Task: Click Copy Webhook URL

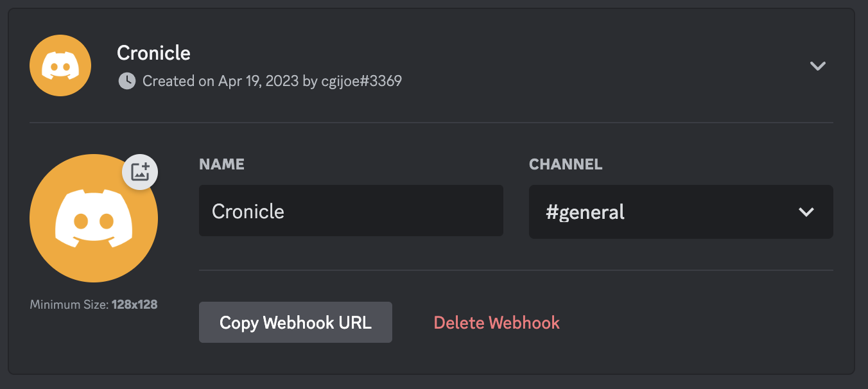Action: click(x=295, y=322)
